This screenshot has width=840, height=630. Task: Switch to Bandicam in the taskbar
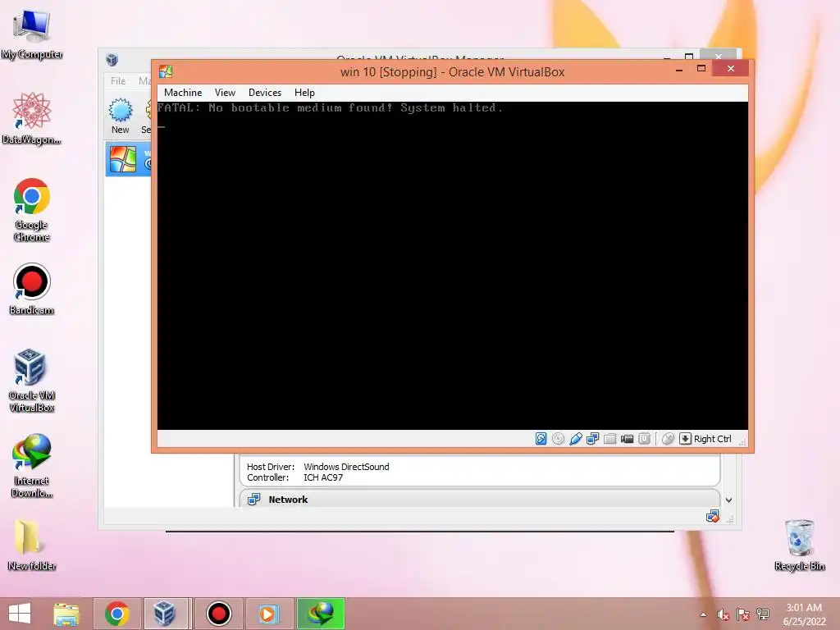pos(218,614)
